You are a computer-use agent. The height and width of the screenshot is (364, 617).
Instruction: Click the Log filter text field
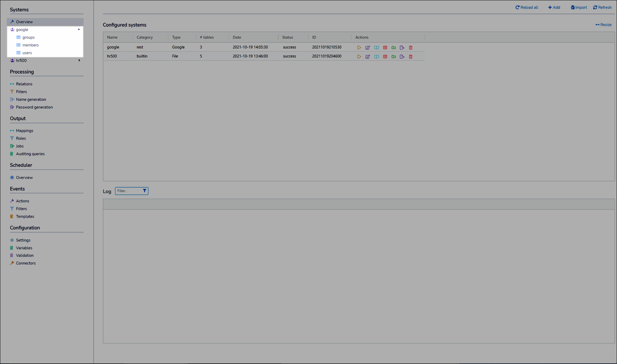tap(129, 191)
